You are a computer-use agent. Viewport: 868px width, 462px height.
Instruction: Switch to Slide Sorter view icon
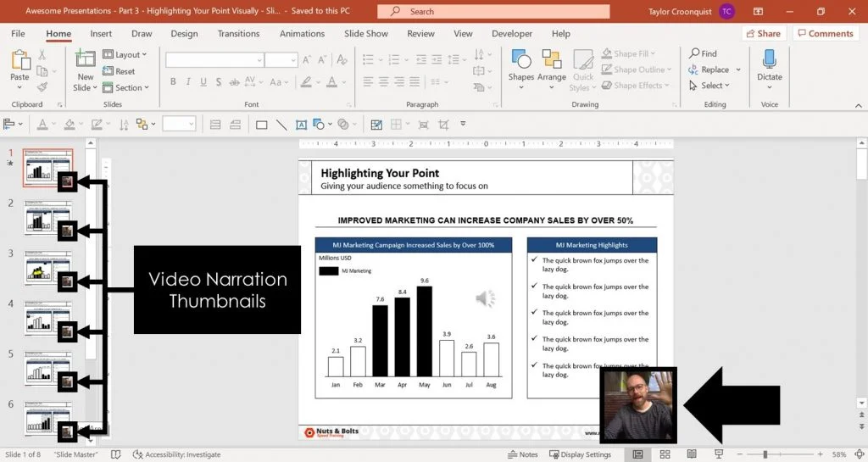point(665,454)
